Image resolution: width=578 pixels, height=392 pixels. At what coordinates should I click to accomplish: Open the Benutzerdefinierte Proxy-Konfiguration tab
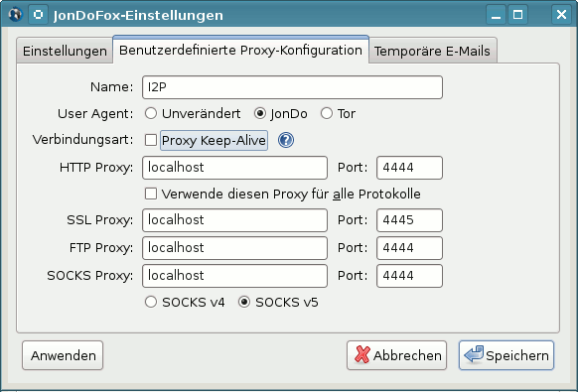[x=240, y=50]
